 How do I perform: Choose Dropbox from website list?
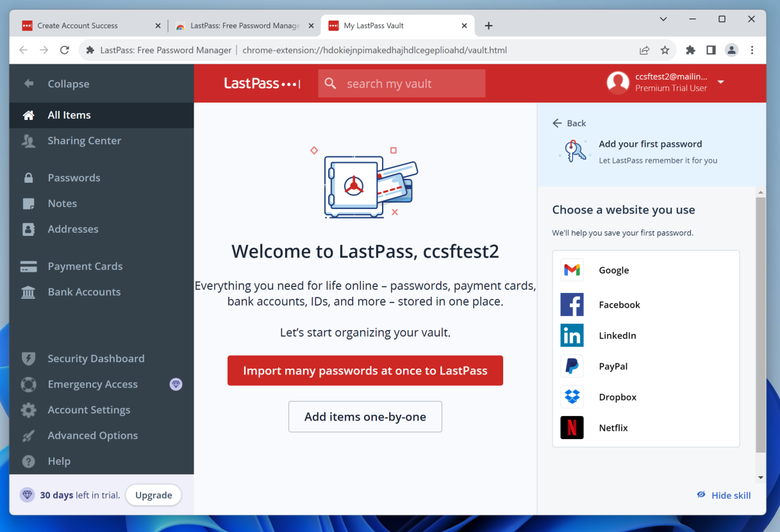645,397
